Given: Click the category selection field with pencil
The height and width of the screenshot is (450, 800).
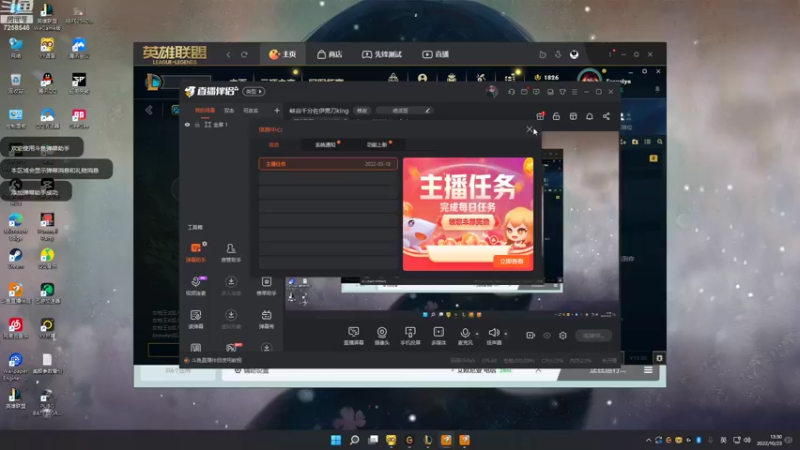Looking at the screenshot, I should (x=405, y=110).
